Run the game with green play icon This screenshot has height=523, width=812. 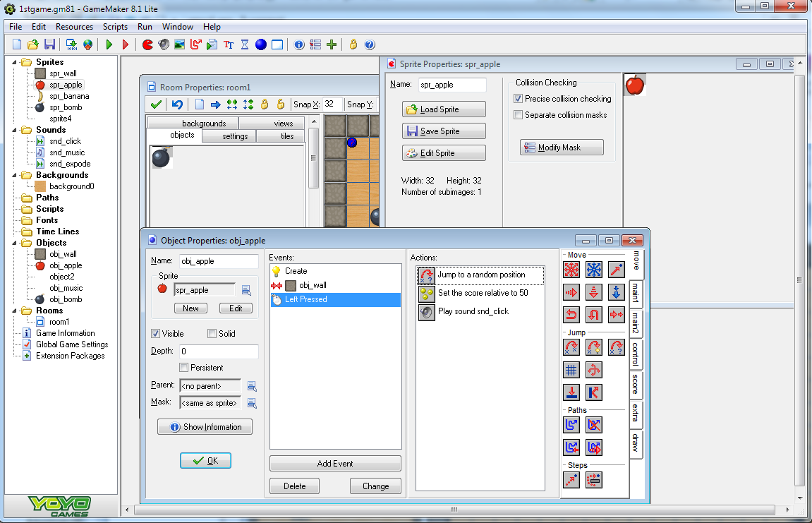109,44
